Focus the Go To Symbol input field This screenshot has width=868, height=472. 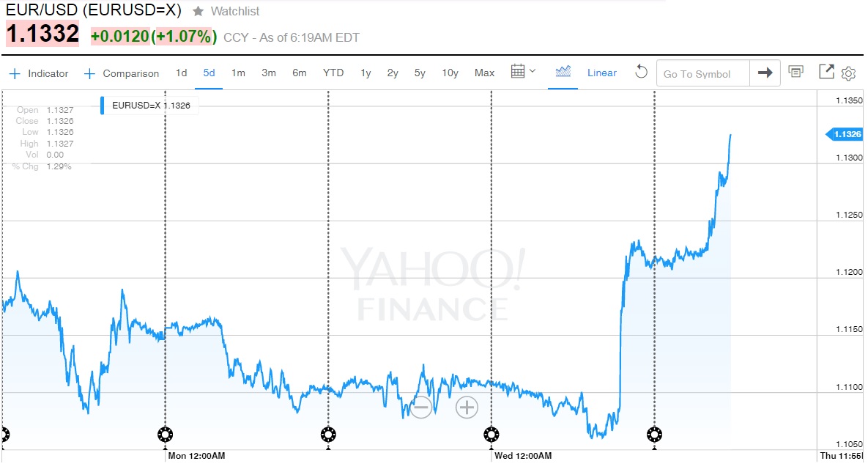coord(703,73)
